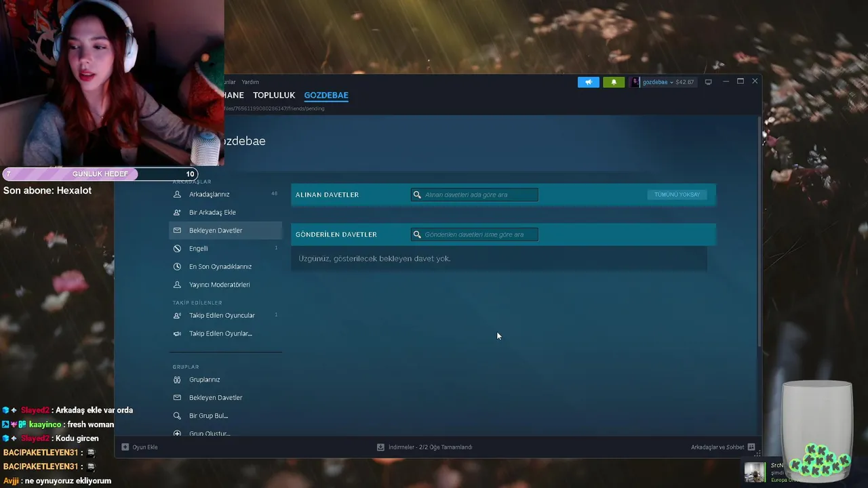
Task: Click the Big Picture mode monitor icon
Action: click(x=709, y=82)
